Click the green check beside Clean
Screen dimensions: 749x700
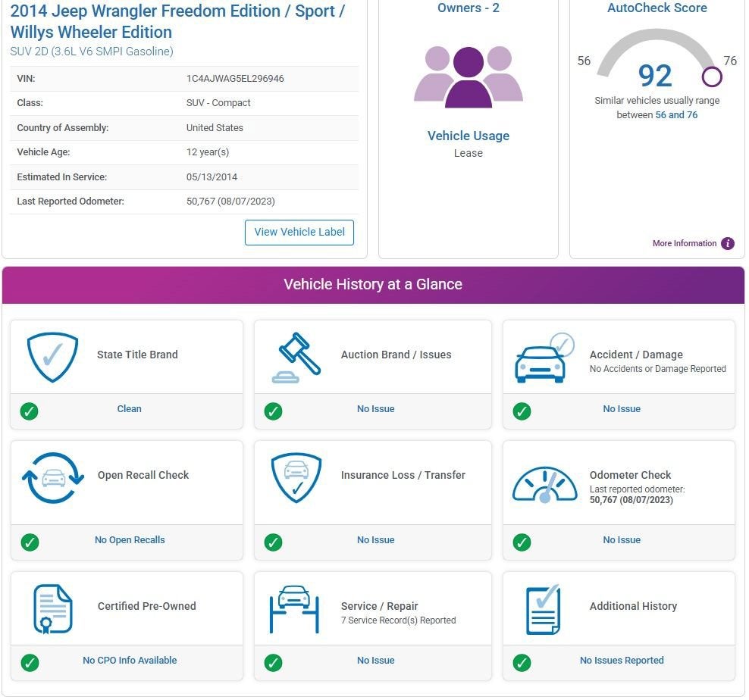pyautogui.click(x=29, y=411)
